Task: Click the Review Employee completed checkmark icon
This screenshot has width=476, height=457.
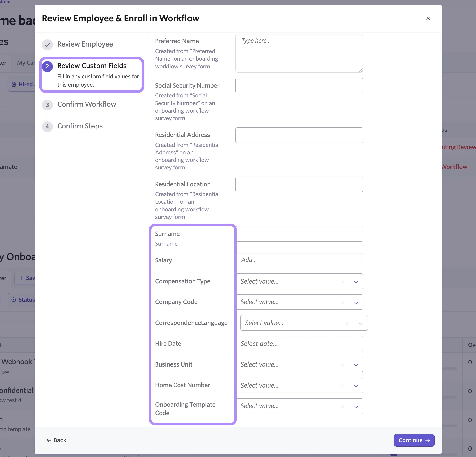Action: 47,45
